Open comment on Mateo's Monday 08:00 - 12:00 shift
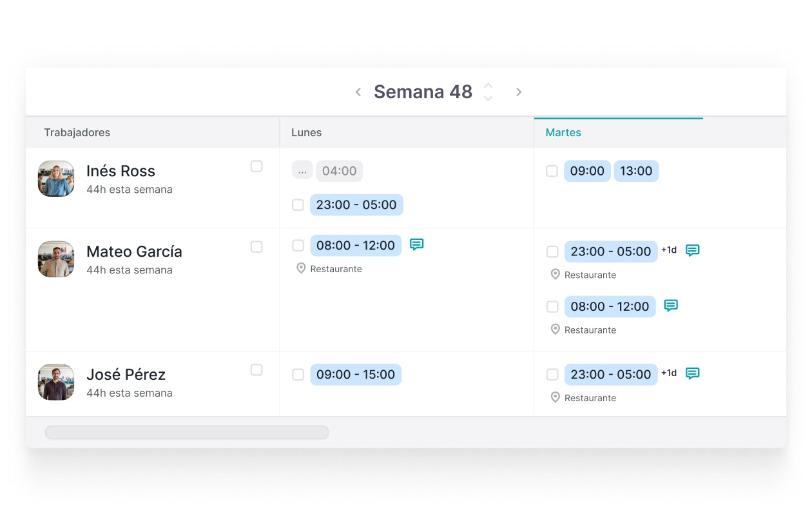Viewport: 812px width, 516px height. click(417, 244)
